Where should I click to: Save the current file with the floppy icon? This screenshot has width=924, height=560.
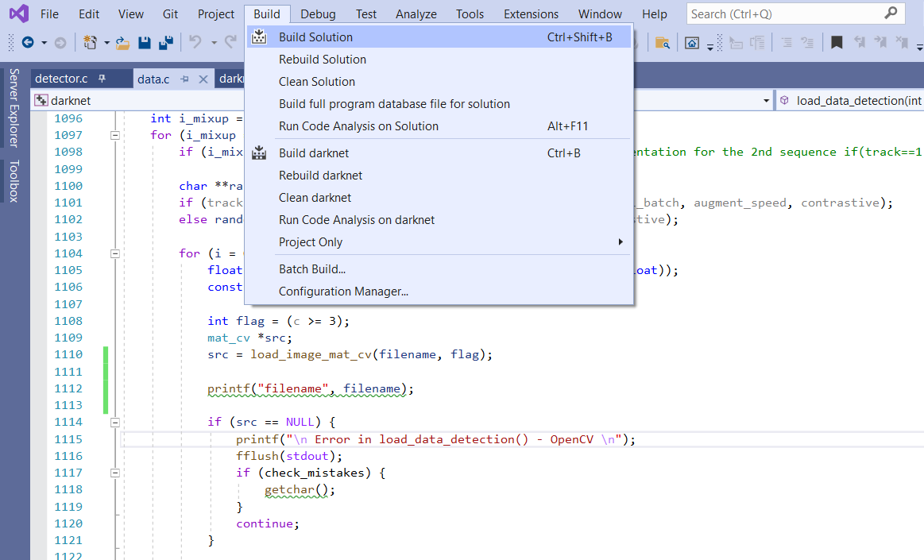tap(145, 42)
